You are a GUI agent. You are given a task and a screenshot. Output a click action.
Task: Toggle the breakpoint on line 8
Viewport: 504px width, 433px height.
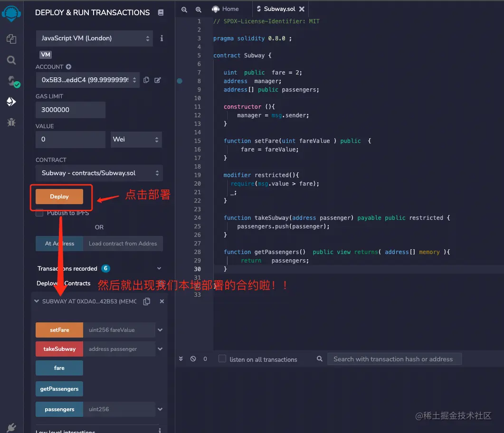[x=180, y=81]
